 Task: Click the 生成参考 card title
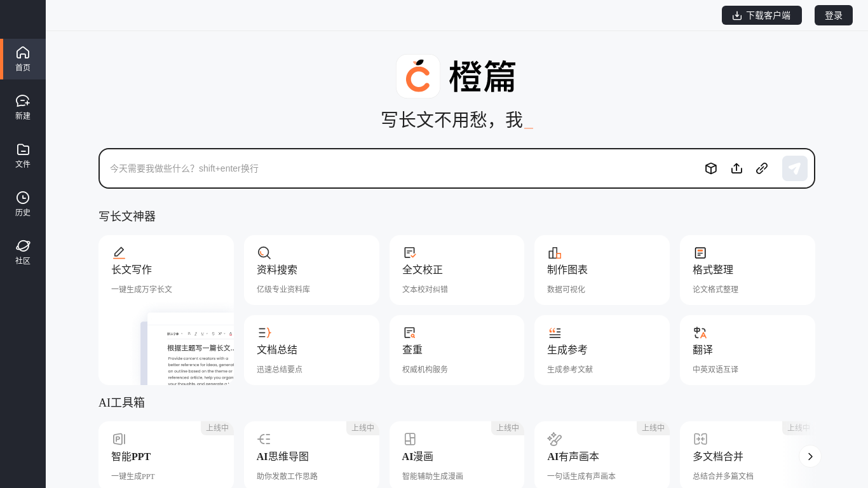567,349
